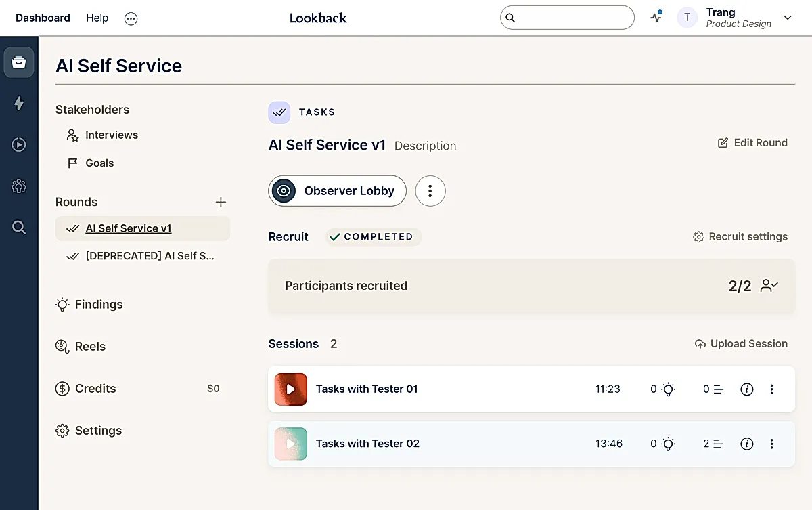
Task: Show info for Tester 01 session
Action: (x=747, y=389)
